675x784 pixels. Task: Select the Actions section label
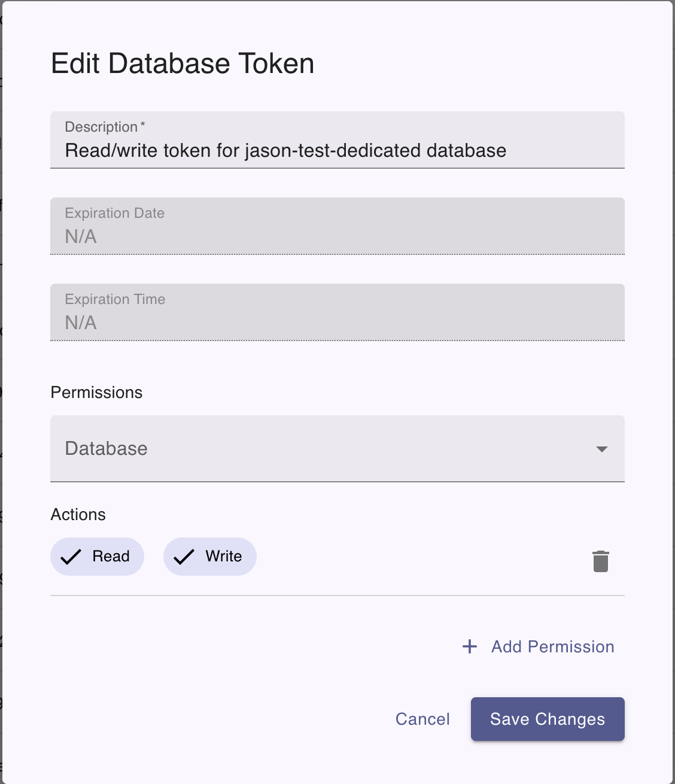click(78, 514)
